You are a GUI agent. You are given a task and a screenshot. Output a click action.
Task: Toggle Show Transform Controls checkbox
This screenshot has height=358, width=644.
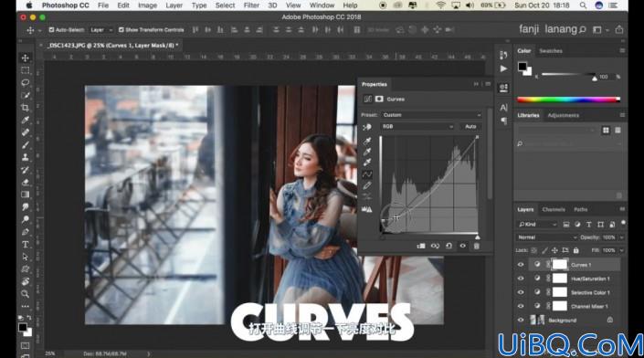pyautogui.click(x=121, y=30)
